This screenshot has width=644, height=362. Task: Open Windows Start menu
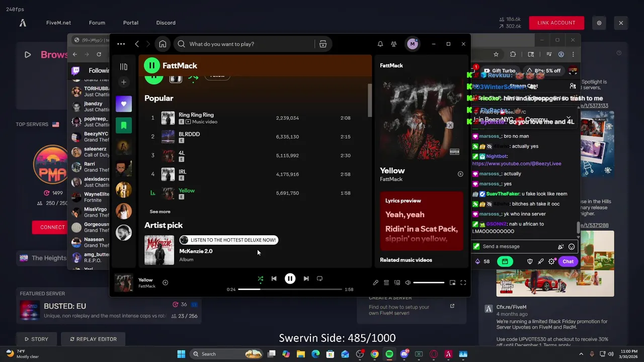(x=181, y=354)
